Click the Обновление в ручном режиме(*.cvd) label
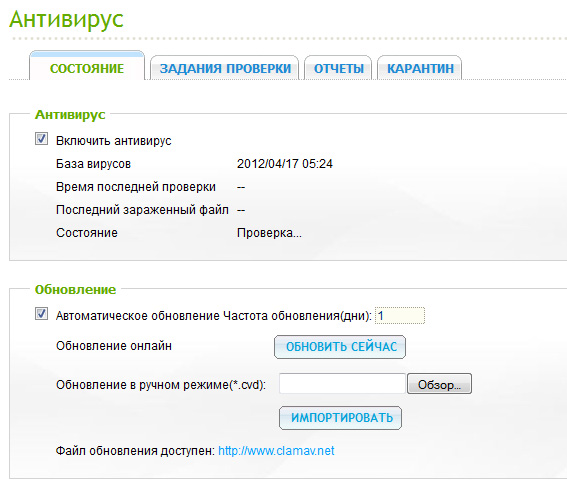 click(x=161, y=385)
